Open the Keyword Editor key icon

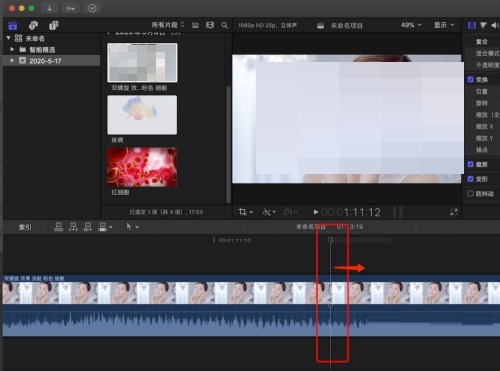tap(70, 8)
